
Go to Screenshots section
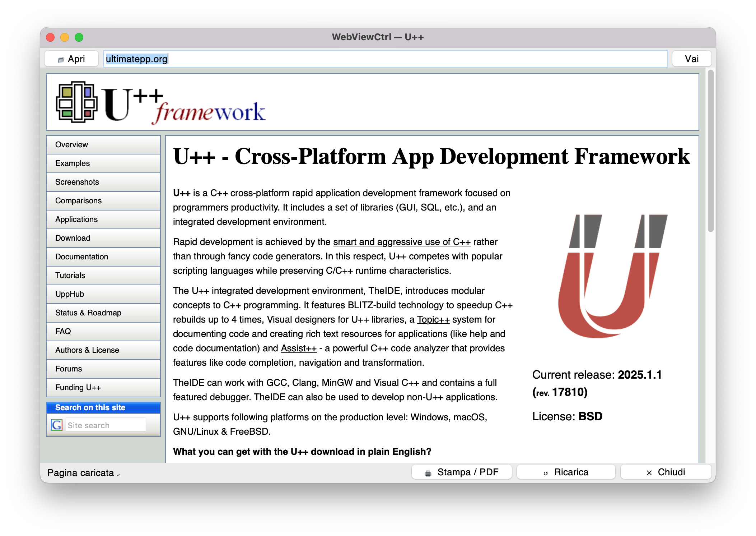[x=103, y=182]
